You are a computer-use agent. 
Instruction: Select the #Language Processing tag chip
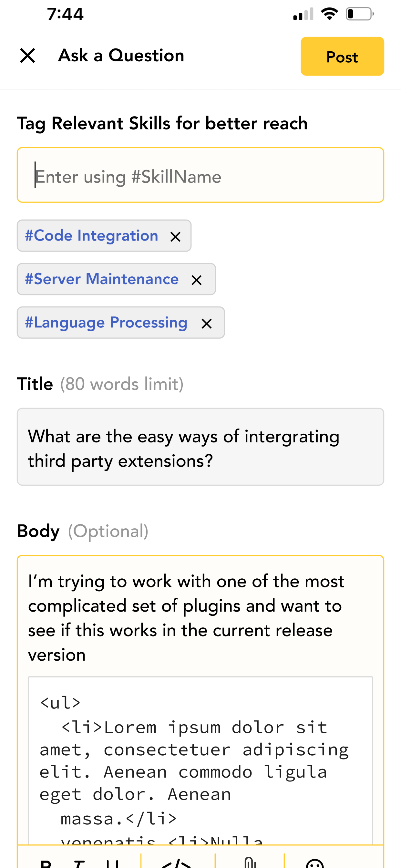coord(106,323)
